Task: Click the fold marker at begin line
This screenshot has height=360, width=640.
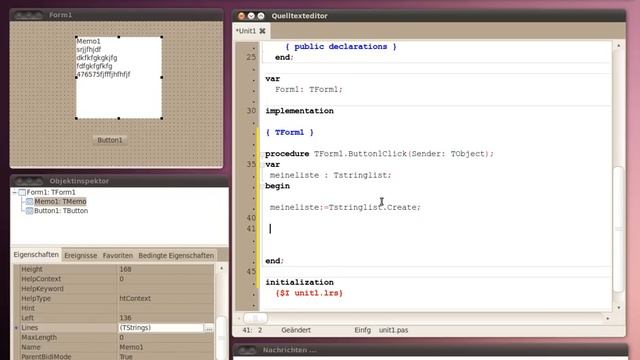Action: tap(261, 187)
